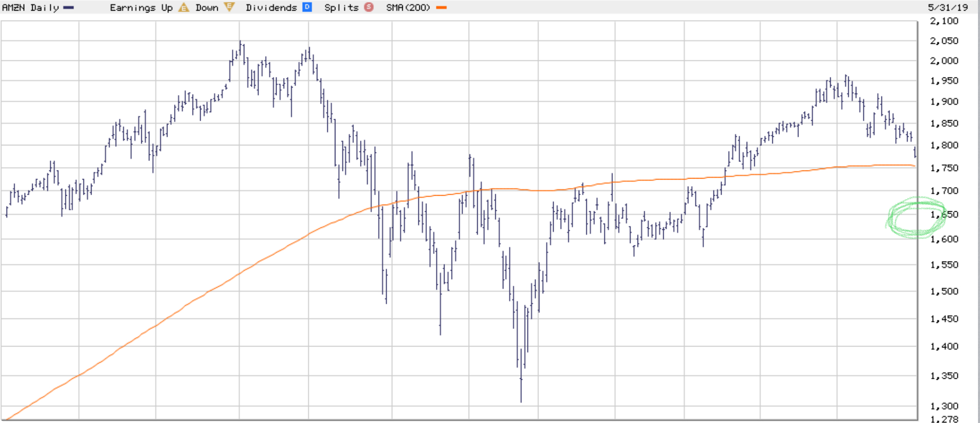The image size is (980, 423).
Task: Click the AMZN Daily legend label
Action: tap(31, 8)
